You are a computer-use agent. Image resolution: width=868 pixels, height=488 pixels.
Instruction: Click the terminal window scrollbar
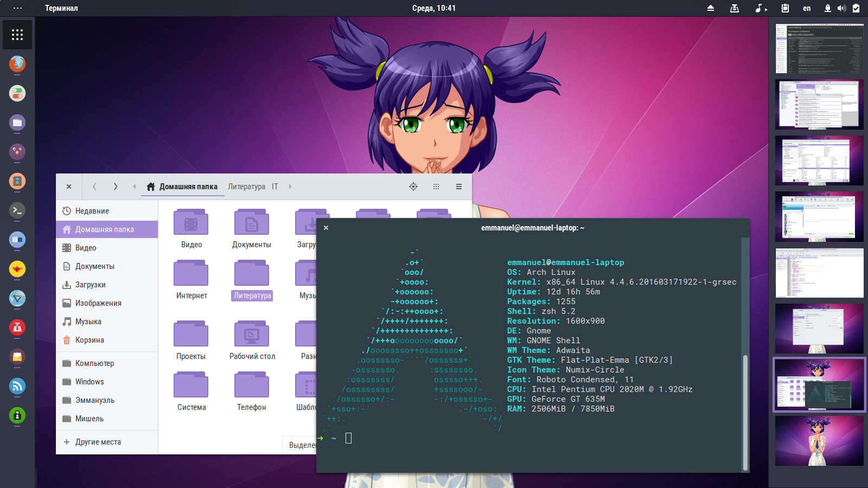click(745, 413)
